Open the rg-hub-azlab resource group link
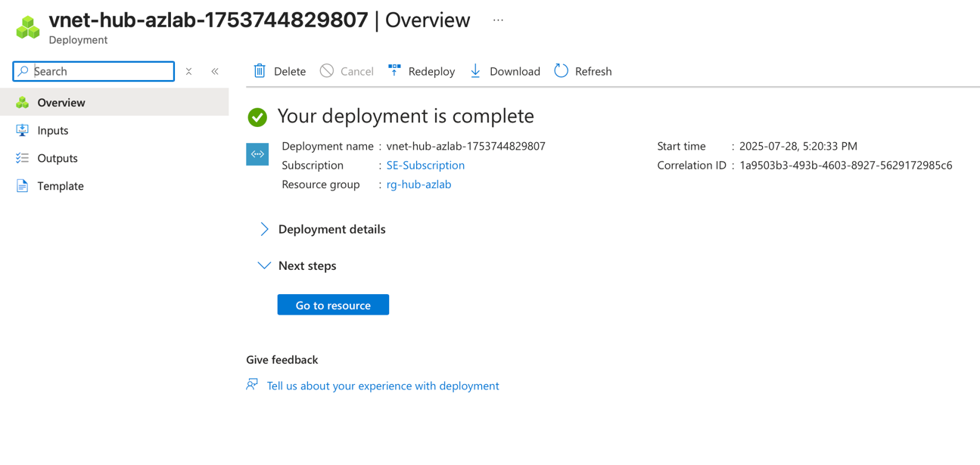980x465 pixels. (418, 184)
